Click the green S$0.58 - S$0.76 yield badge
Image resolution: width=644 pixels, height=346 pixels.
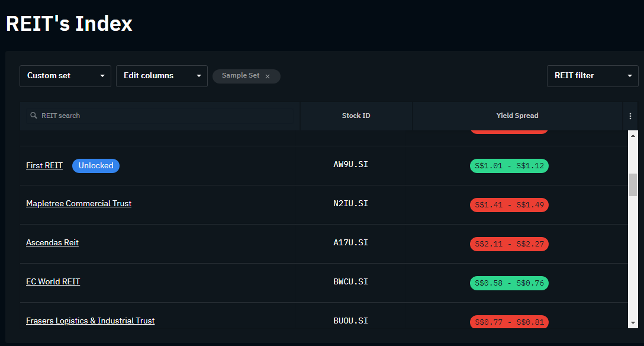[x=509, y=283]
